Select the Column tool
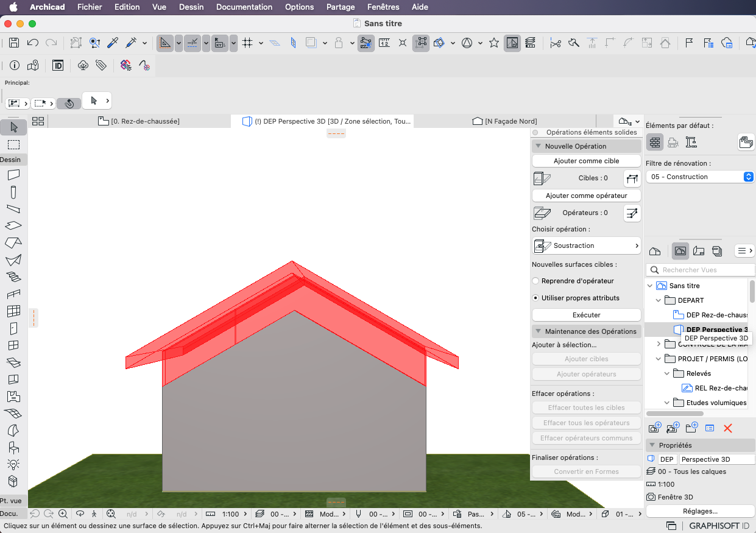Viewport: 756px width, 533px height. (x=13, y=192)
